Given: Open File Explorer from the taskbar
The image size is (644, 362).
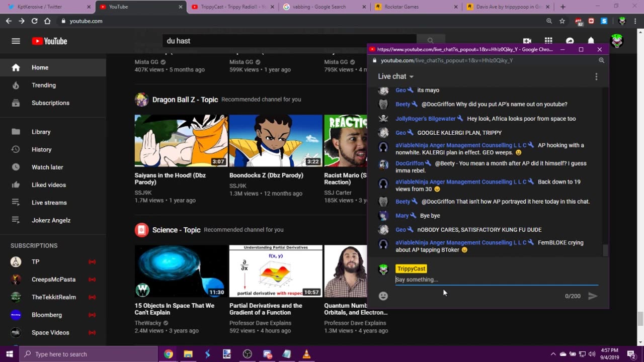Looking at the screenshot, I should (x=188, y=354).
